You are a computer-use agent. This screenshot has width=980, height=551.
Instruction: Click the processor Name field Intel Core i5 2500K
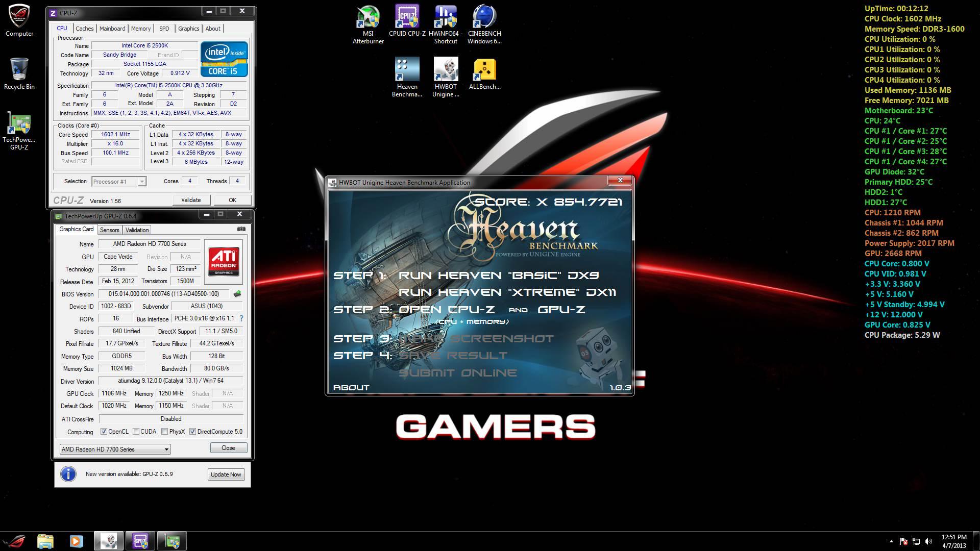point(144,45)
